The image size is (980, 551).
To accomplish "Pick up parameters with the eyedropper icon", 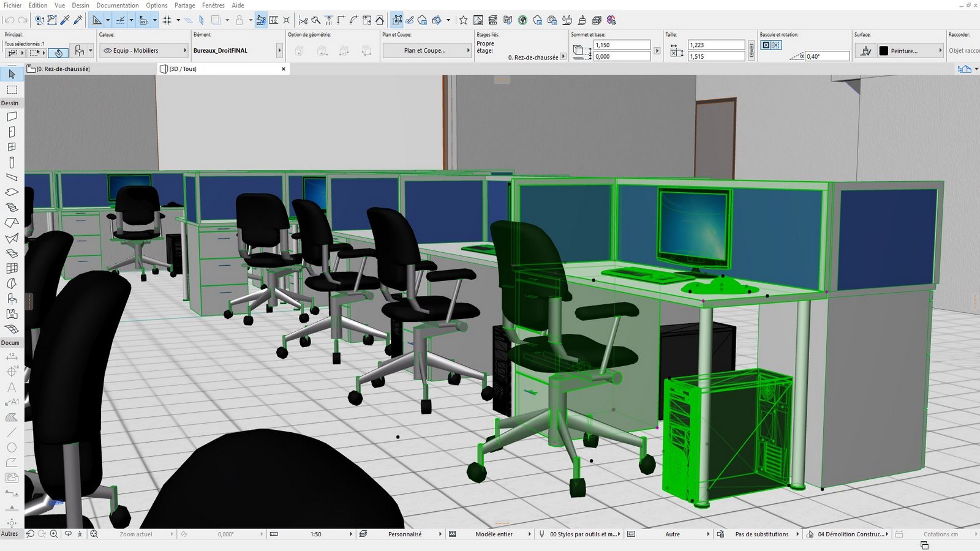I will (x=65, y=20).
